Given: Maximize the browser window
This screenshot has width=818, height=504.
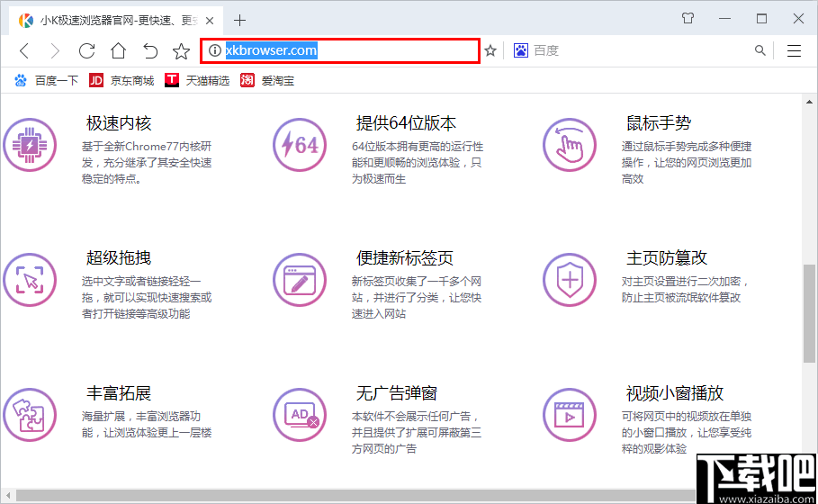Looking at the screenshot, I should [x=761, y=19].
